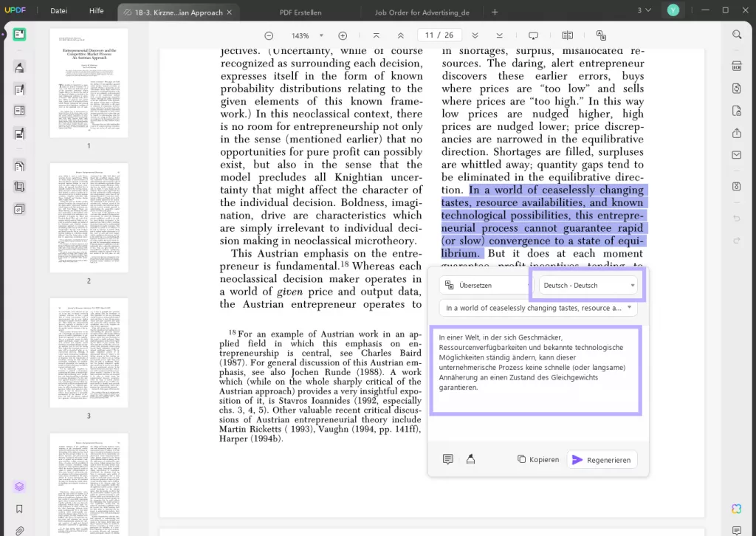
Task: Add translation as a highlight
Action: point(470,459)
